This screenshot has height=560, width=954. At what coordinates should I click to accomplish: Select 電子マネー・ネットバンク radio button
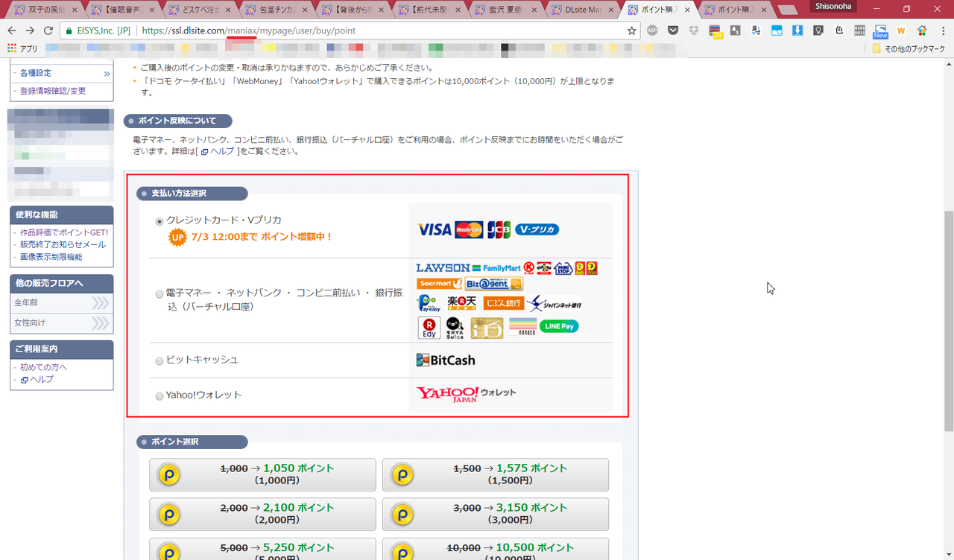[159, 295]
